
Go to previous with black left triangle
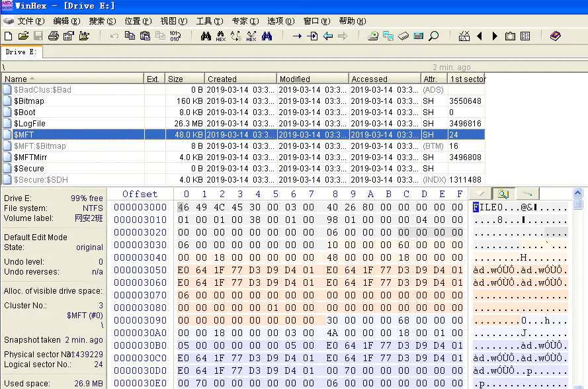[480, 36]
